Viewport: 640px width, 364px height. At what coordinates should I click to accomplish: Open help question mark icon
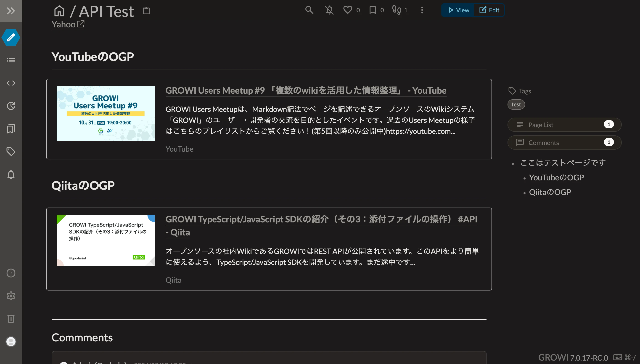tap(11, 273)
